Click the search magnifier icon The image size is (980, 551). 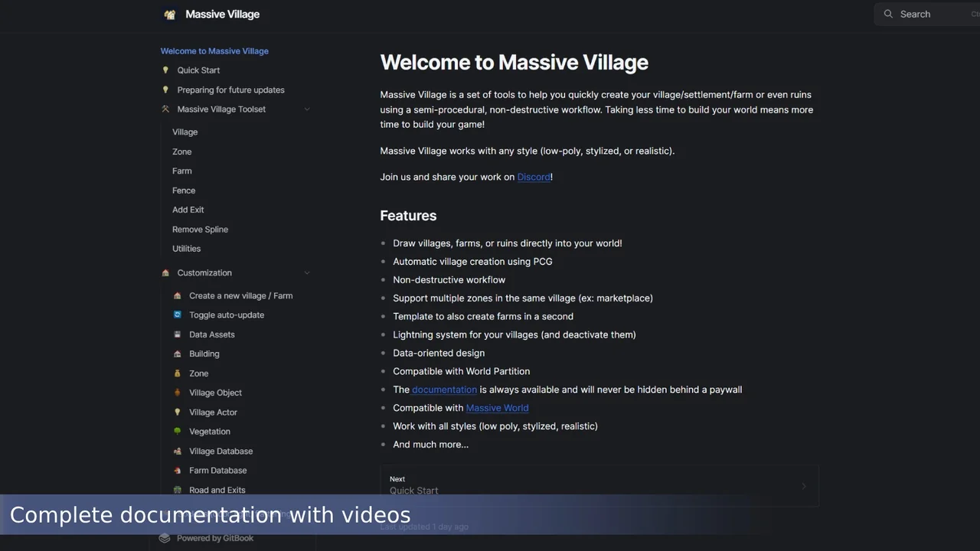pos(888,14)
